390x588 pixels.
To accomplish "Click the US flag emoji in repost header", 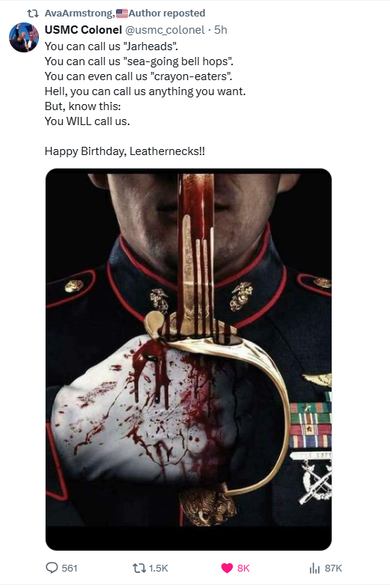I will pos(122,13).
